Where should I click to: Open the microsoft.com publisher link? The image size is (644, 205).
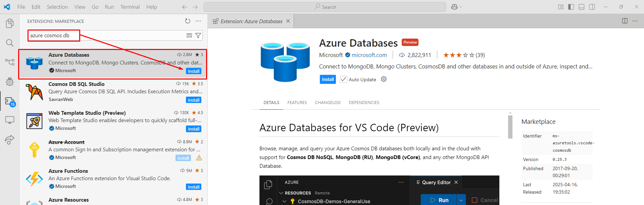tap(369, 55)
